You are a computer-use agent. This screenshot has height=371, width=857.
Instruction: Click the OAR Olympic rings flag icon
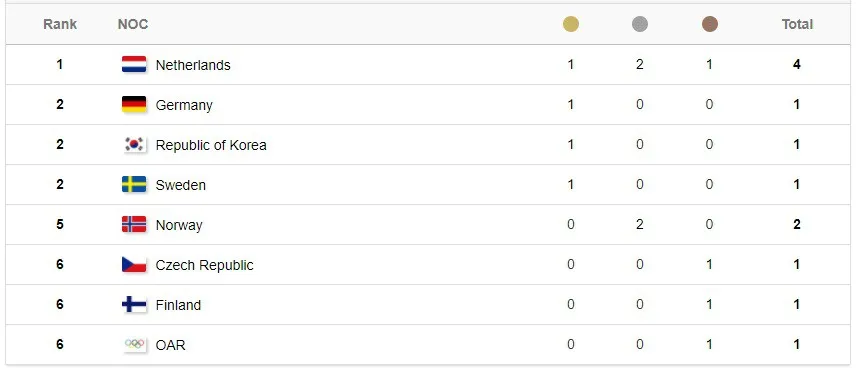pos(134,344)
